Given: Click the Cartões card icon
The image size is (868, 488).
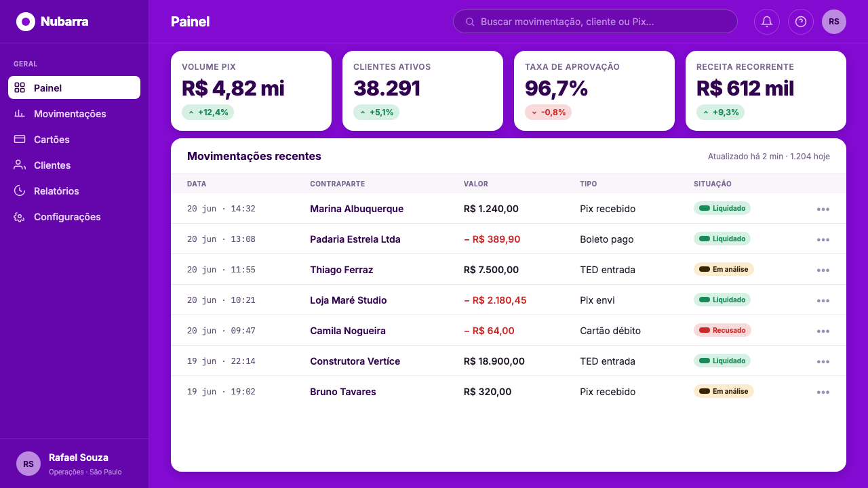Looking at the screenshot, I should [20, 139].
